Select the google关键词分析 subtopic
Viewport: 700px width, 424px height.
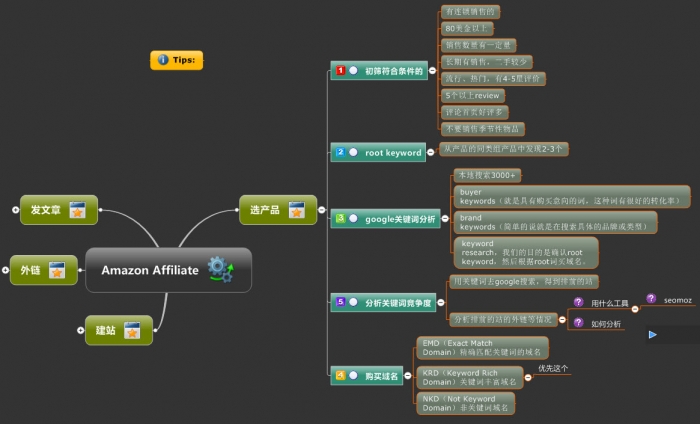(x=386, y=218)
